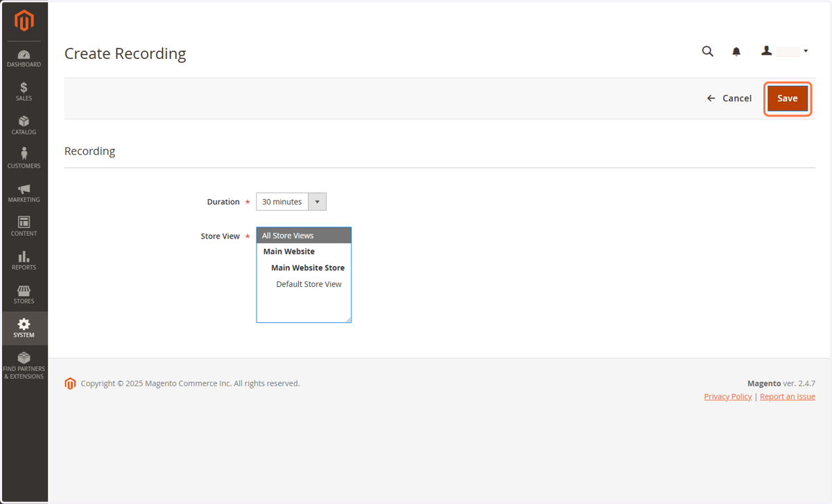This screenshot has width=832, height=504.
Task: Open the Content menu
Action: click(x=24, y=227)
